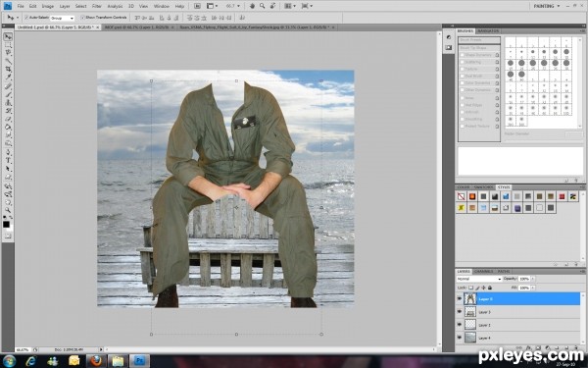This screenshot has height=368, width=588.
Task: Select the Eyedropper tool
Action: tap(8, 77)
